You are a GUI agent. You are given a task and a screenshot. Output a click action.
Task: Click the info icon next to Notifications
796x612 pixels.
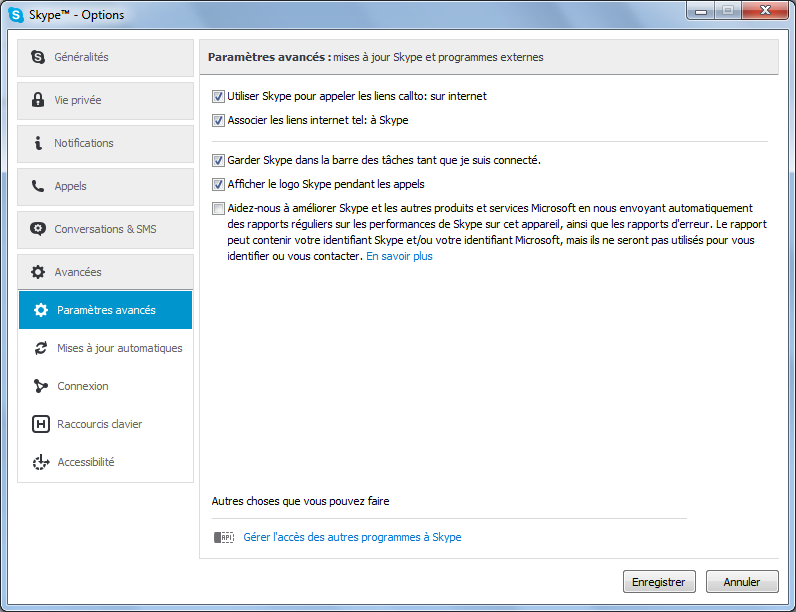(38, 143)
